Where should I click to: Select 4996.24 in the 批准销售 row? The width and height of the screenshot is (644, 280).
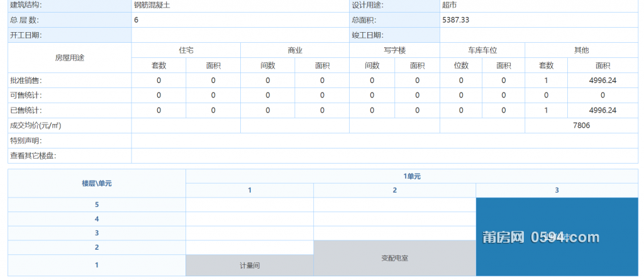click(x=603, y=81)
